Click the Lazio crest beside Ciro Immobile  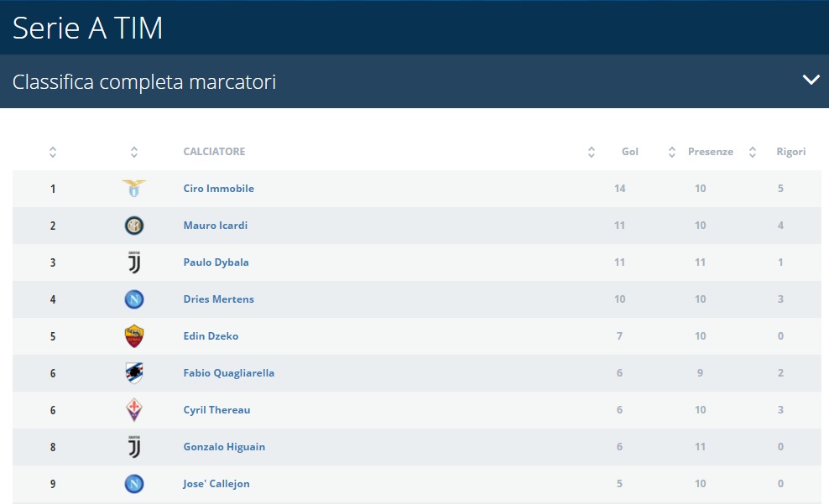pyautogui.click(x=134, y=189)
